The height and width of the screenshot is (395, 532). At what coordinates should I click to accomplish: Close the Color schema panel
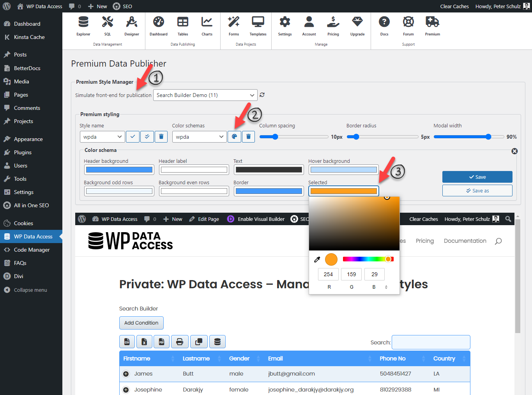[x=514, y=151]
